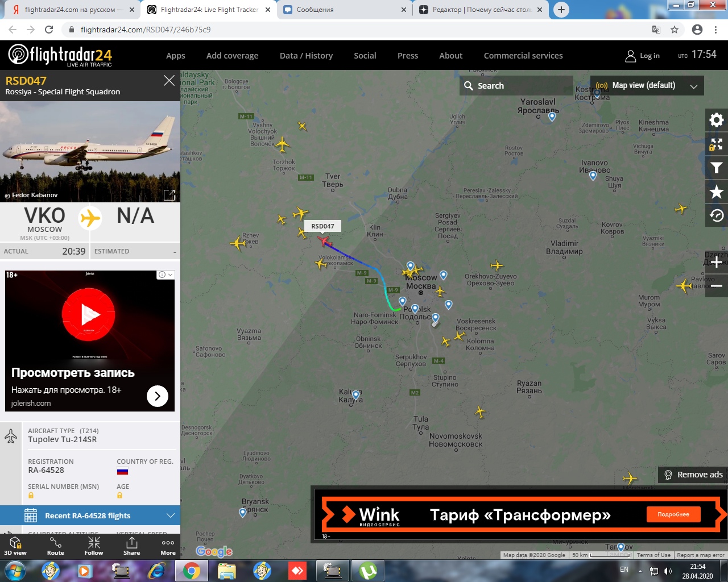The height and width of the screenshot is (582, 728).
Task: Click the Tu-214 aircraft photo
Action: [90, 152]
